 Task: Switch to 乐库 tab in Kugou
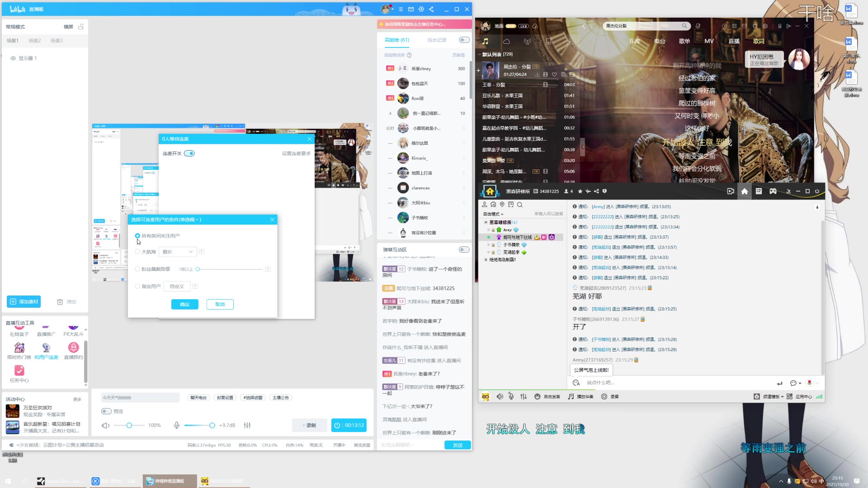pos(635,41)
